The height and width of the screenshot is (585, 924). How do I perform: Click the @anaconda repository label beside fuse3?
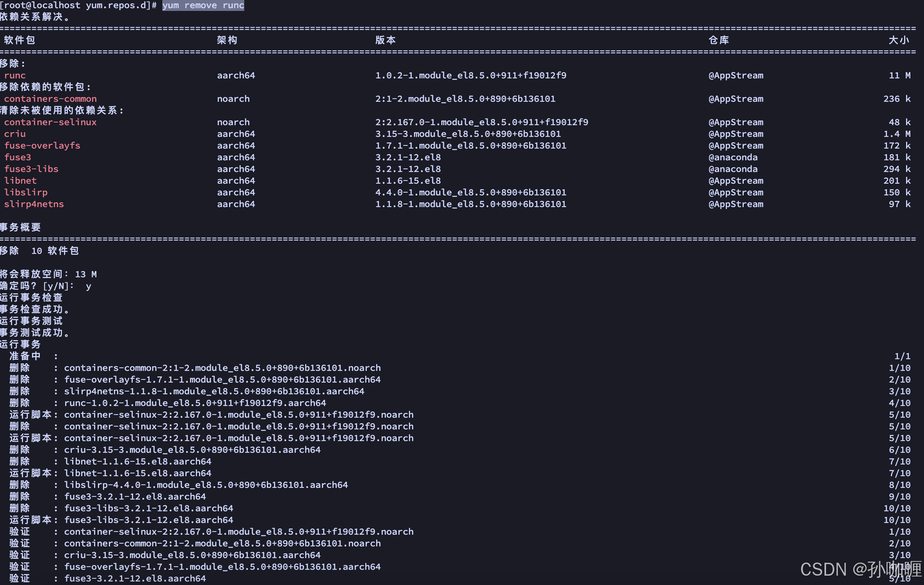733,157
